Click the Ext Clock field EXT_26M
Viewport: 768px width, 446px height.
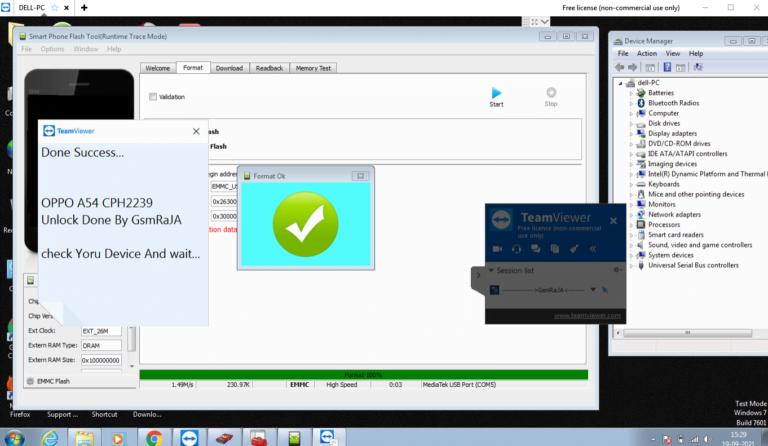coord(101,331)
